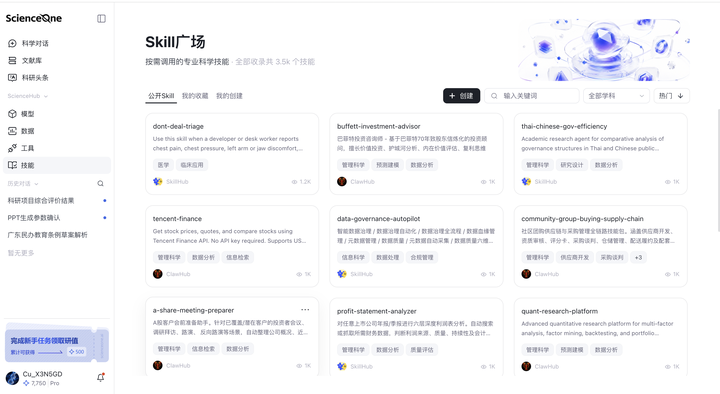Switch to 公开Skill tab
The width and height of the screenshot is (720, 394).
point(161,96)
